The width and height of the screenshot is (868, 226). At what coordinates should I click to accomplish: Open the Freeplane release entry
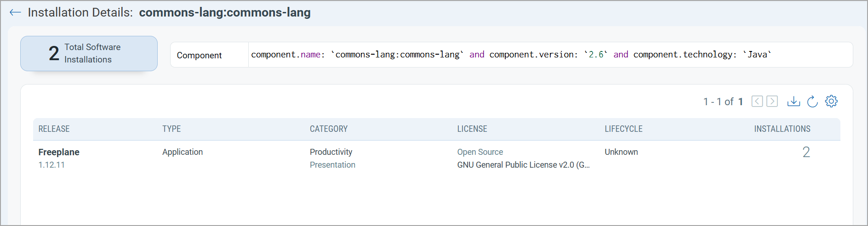click(59, 152)
